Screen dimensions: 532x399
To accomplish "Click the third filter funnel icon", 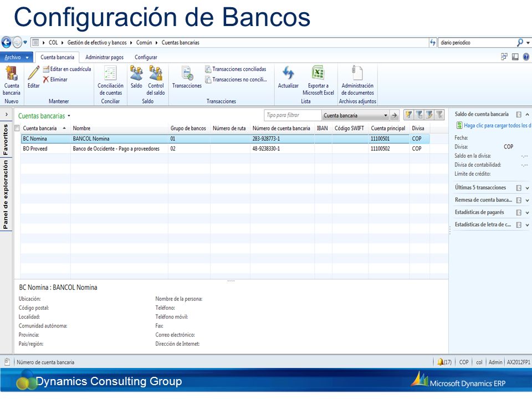I will point(429,115).
